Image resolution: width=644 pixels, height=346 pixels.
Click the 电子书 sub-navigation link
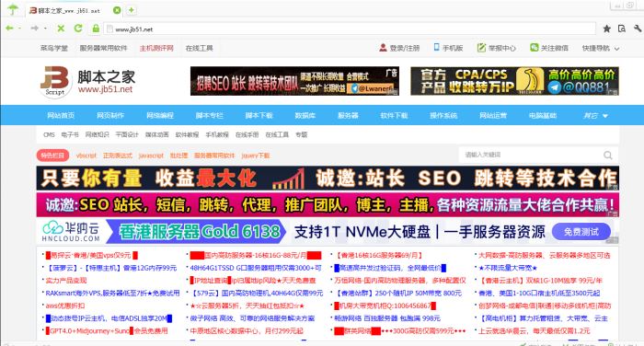click(70, 134)
